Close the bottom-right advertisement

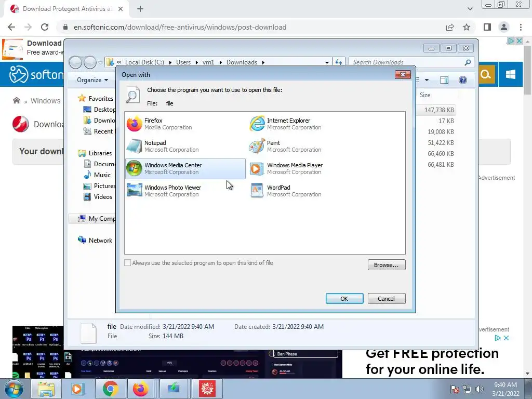click(506, 338)
